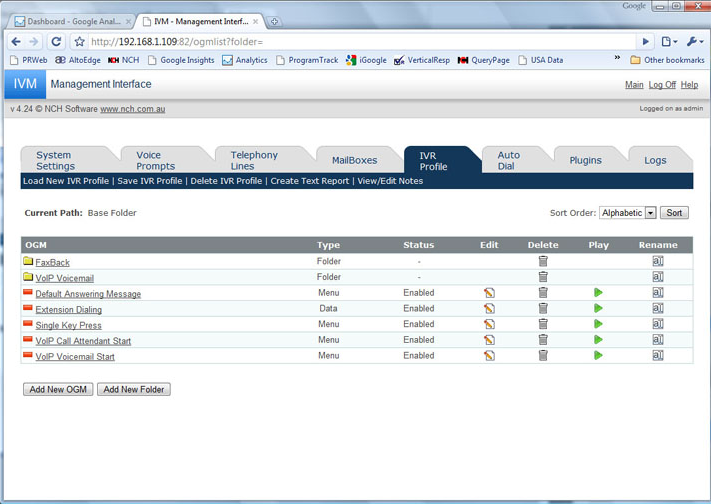Image resolution: width=711 pixels, height=504 pixels.
Task: Click delete trash icon for FaxBack folder
Action: (x=543, y=261)
